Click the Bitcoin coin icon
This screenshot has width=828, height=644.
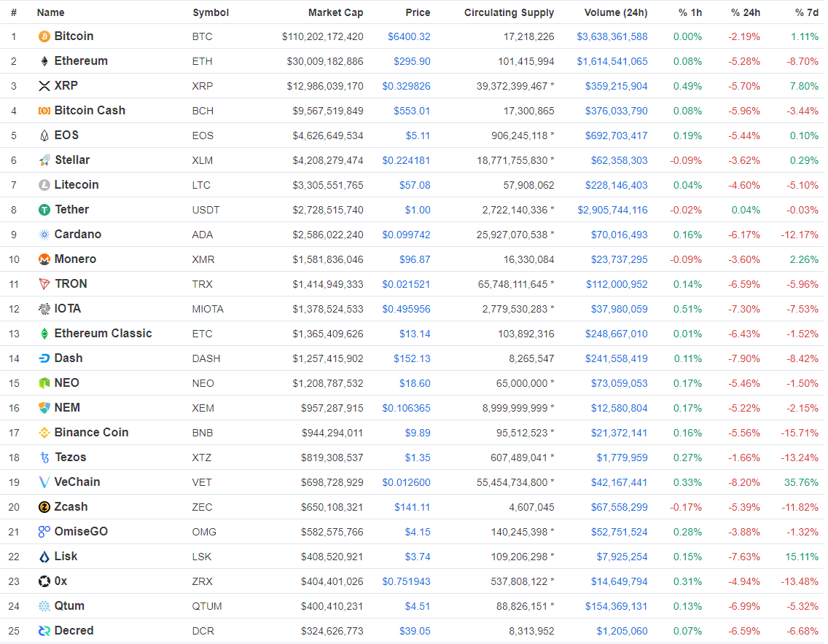pyautogui.click(x=44, y=36)
